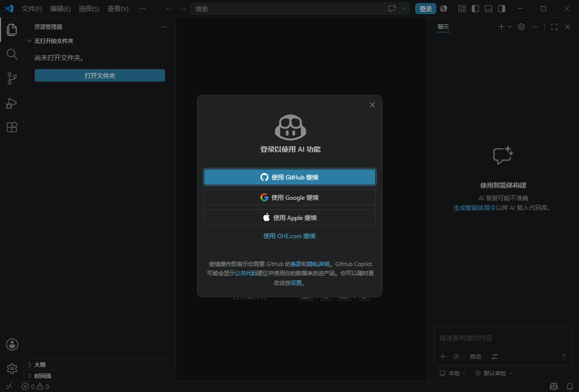Open the notifications bell
This screenshot has height=392, width=579.
coord(570,386)
